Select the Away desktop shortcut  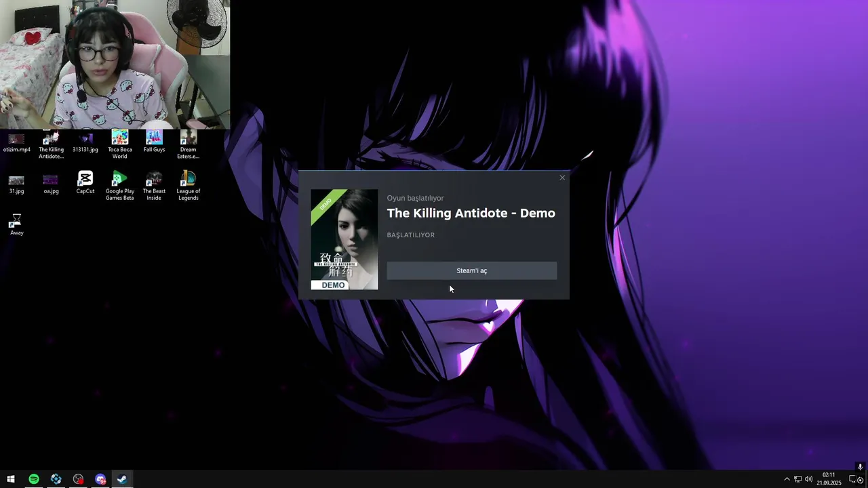16,225
